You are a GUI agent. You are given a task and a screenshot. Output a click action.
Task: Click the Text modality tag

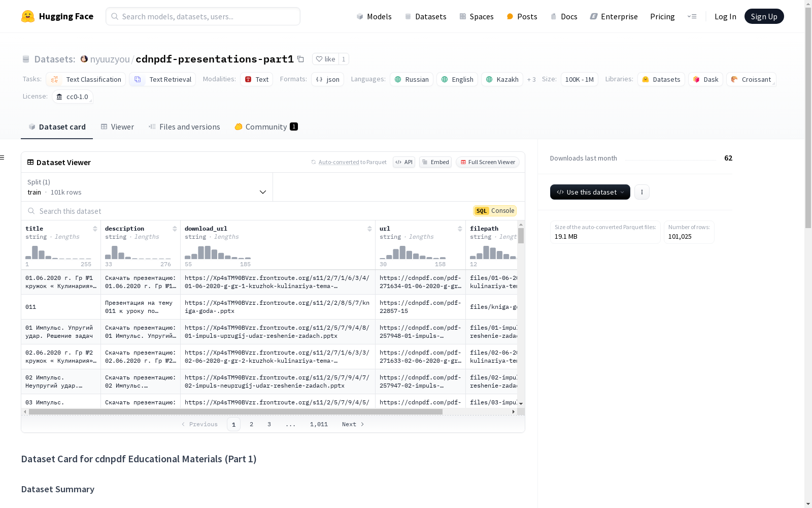[257, 79]
